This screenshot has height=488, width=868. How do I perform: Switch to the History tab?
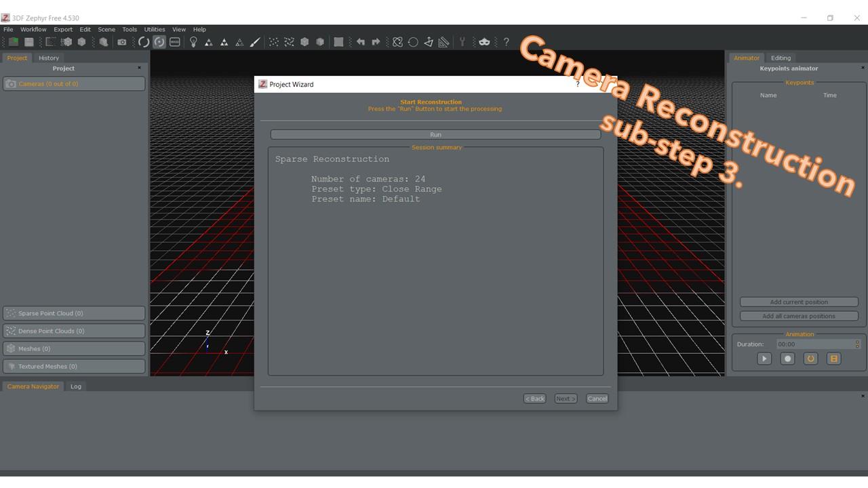click(x=49, y=58)
